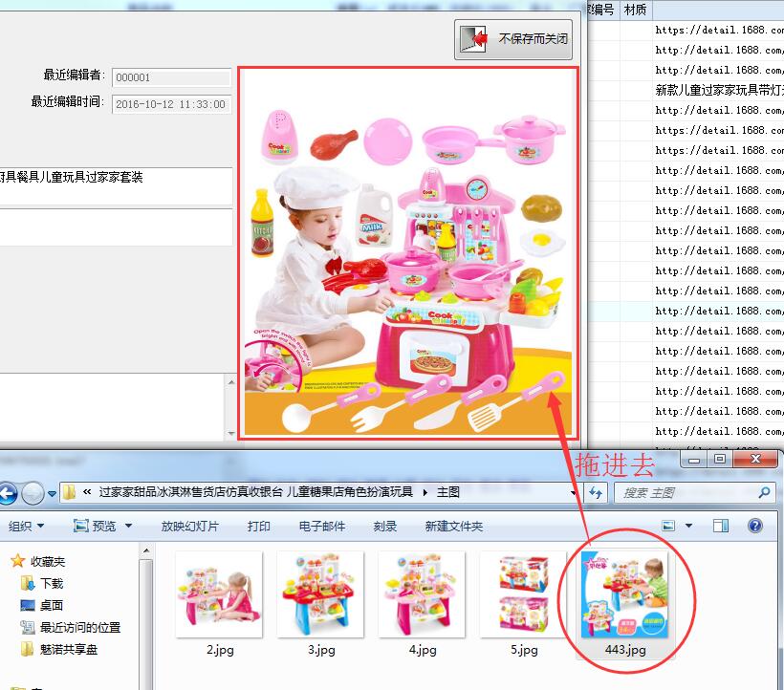This screenshot has height=690, width=784.
Task: Click the change view icon
Action: (668, 526)
